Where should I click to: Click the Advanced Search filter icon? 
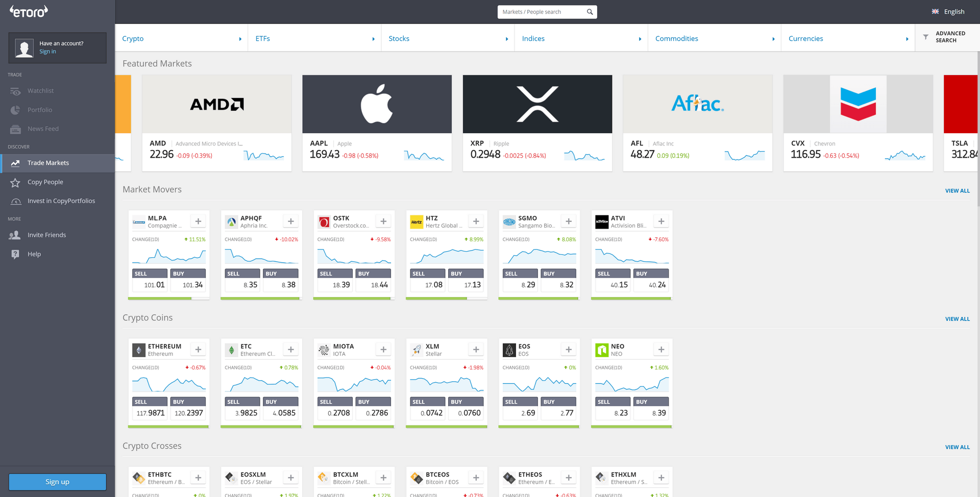926,37
